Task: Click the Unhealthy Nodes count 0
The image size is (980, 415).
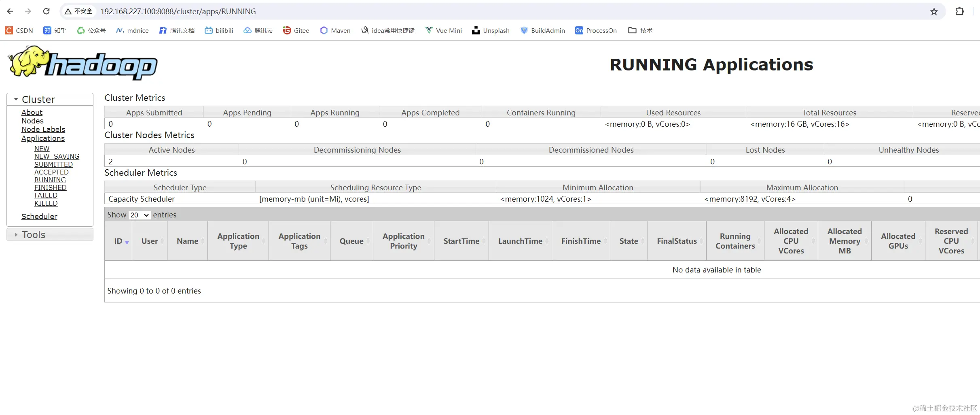Action: click(830, 162)
